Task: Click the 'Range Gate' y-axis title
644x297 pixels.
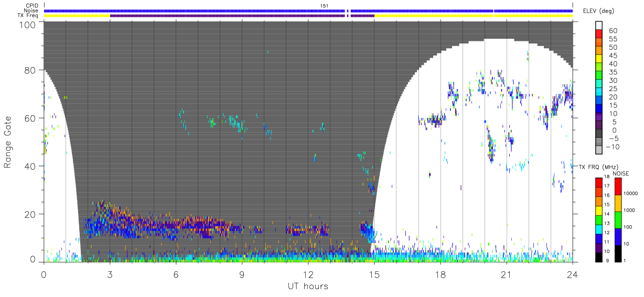Action: [8, 142]
